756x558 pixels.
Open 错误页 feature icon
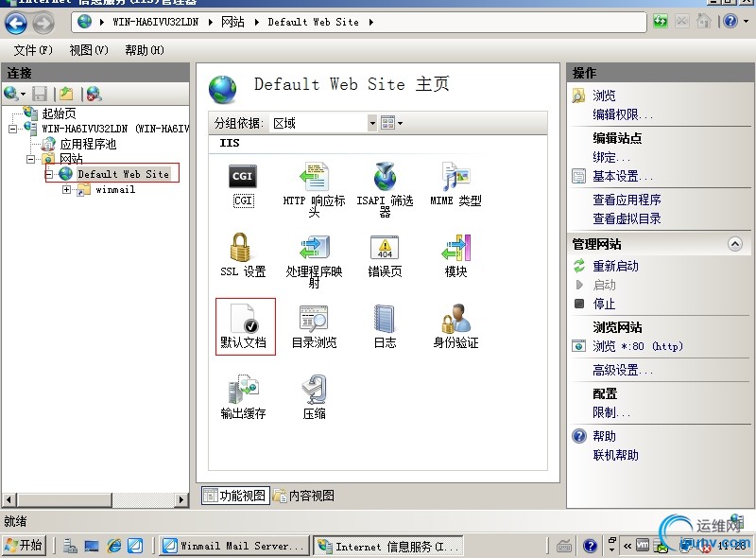(x=385, y=256)
